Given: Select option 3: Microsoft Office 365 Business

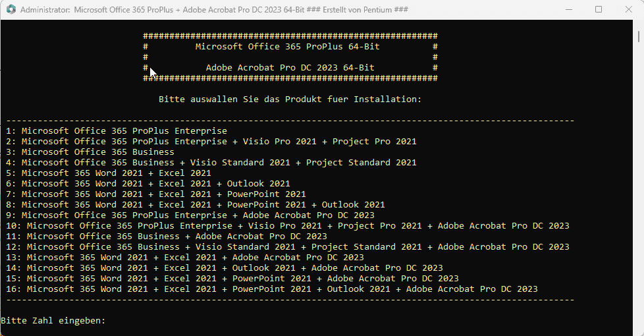Looking at the screenshot, I should pos(90,152).
